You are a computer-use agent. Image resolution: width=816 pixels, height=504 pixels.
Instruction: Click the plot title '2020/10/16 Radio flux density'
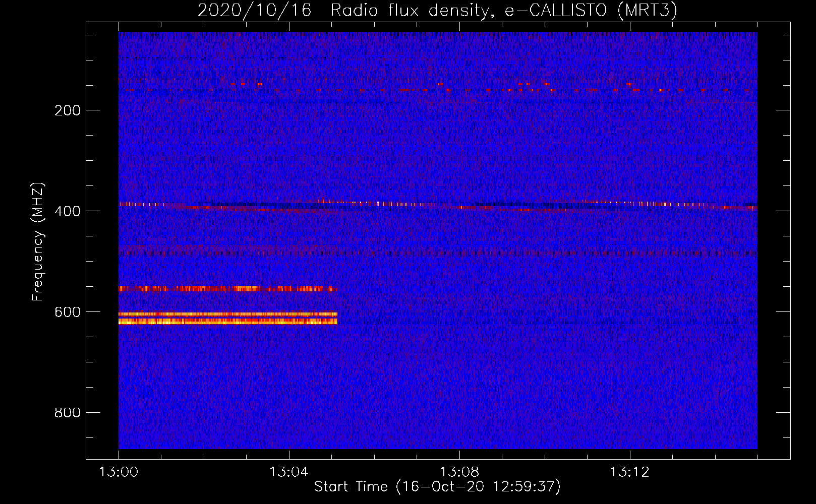(x=343, y=11)
